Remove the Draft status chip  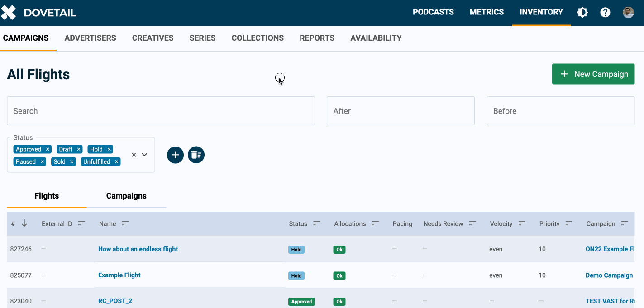tap(79, 149)
